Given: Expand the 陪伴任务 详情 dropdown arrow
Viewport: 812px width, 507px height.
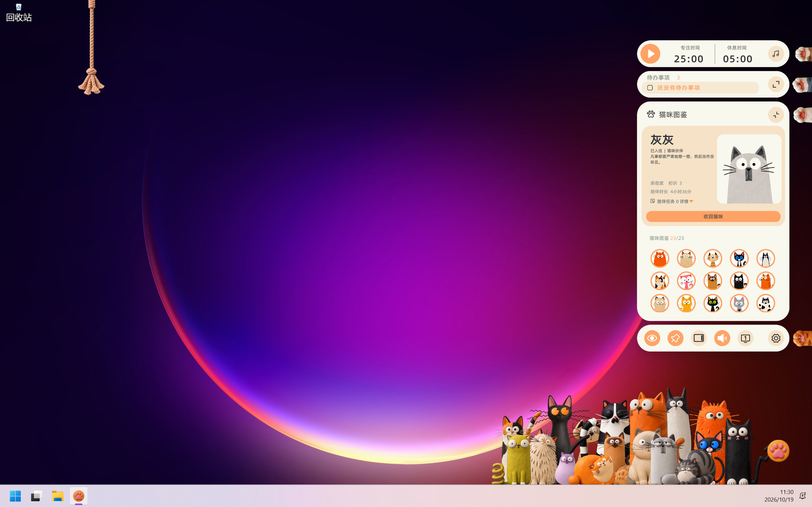Looking at the screenshot, I should 691,202.
